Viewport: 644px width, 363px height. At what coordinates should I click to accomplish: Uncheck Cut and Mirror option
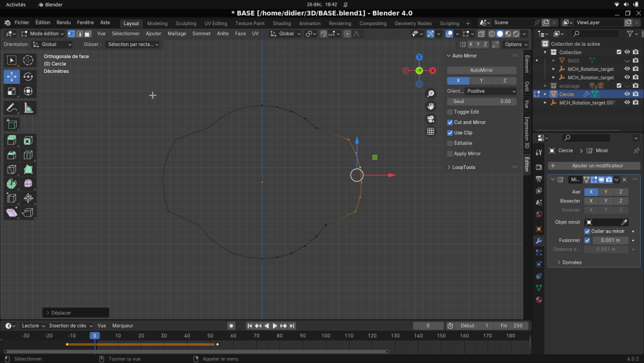click(450, 123)
